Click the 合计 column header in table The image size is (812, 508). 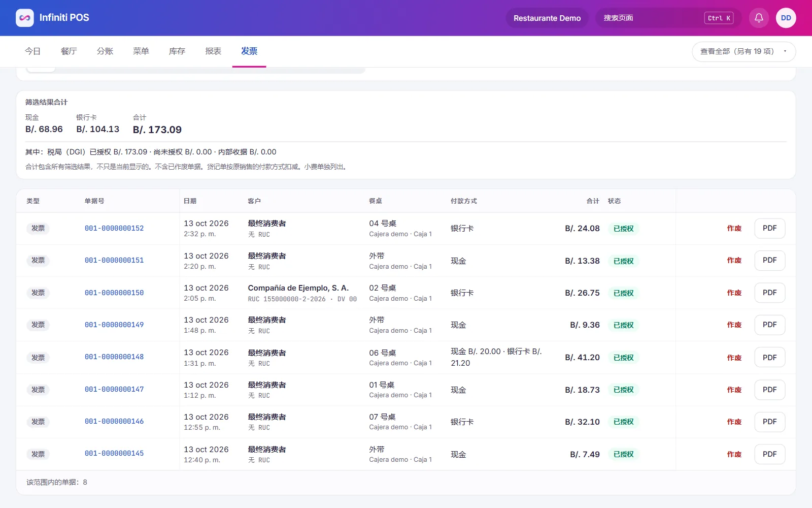pyautogui.click(x=593, y=201)
